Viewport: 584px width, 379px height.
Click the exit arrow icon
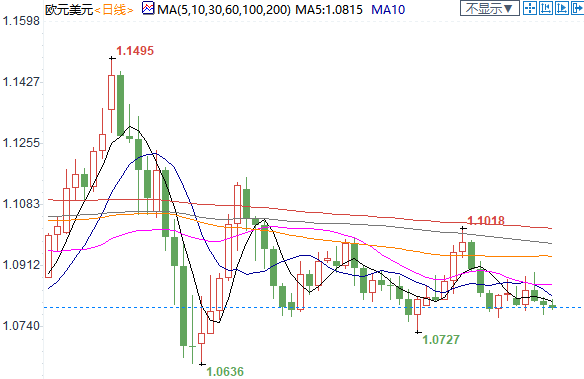577,8
